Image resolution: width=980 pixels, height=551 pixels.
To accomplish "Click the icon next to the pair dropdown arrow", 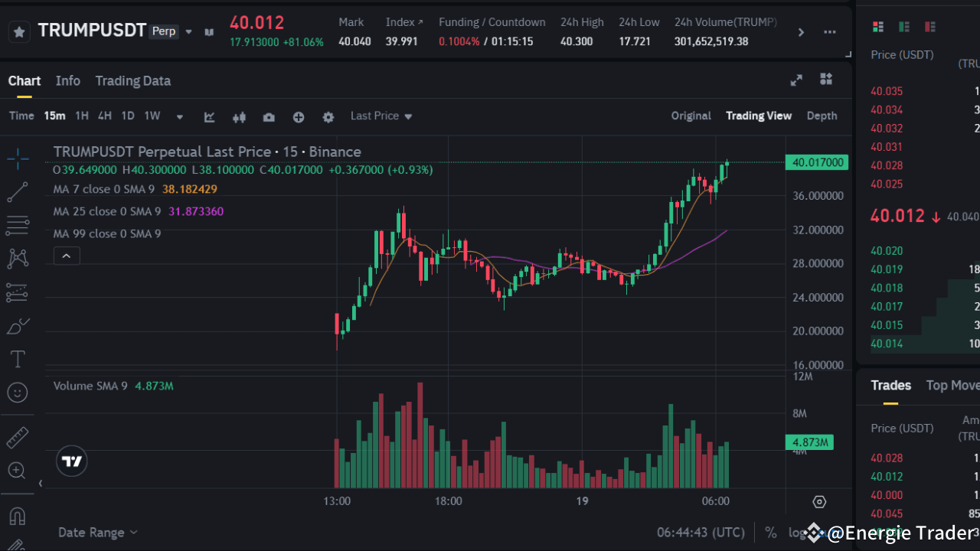I will point(209,32).
